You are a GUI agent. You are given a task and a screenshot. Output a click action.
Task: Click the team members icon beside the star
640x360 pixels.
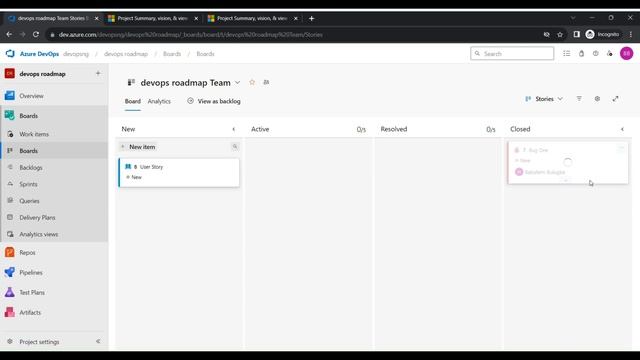[266, 82]
